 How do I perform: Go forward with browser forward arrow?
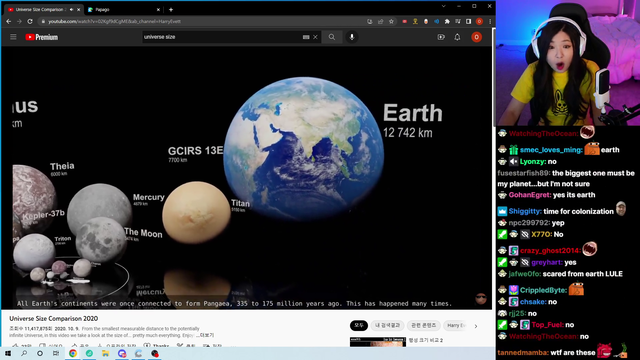coord(19,21)
